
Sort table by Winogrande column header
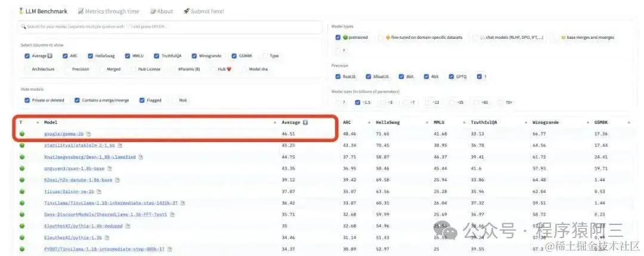pos(546,122)
